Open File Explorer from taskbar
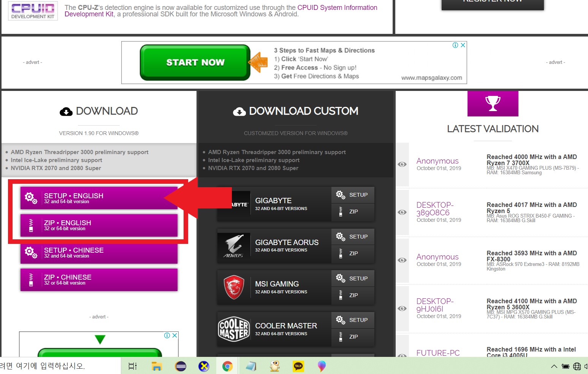Image resolution: width=588 pixels, height=374 pixels. [x=157, y=366]
